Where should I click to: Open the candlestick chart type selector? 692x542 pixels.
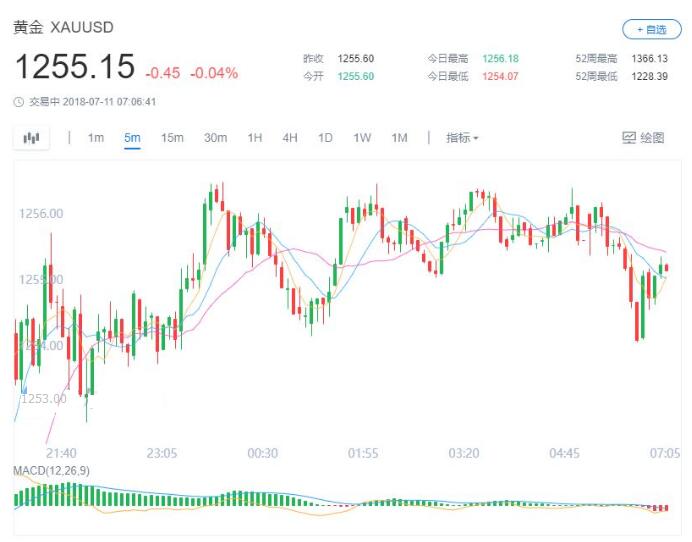pyautogui.click(x=31, y=138)
